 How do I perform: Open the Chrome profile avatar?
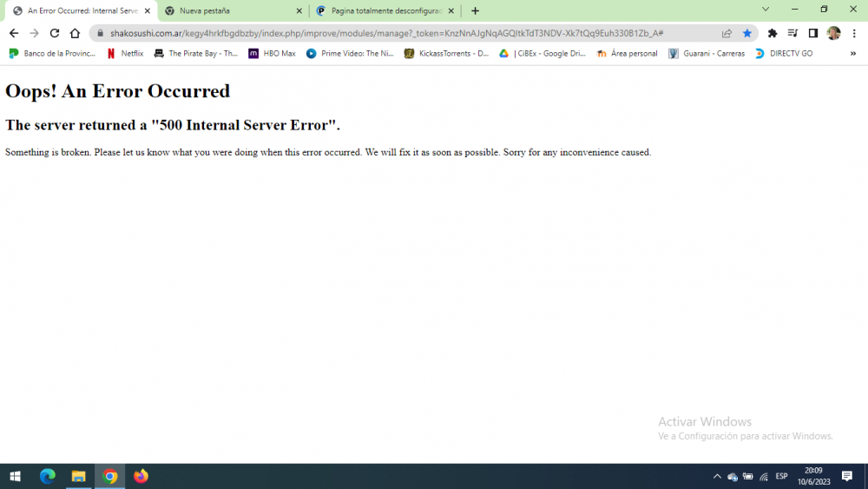tap(833, 33)
